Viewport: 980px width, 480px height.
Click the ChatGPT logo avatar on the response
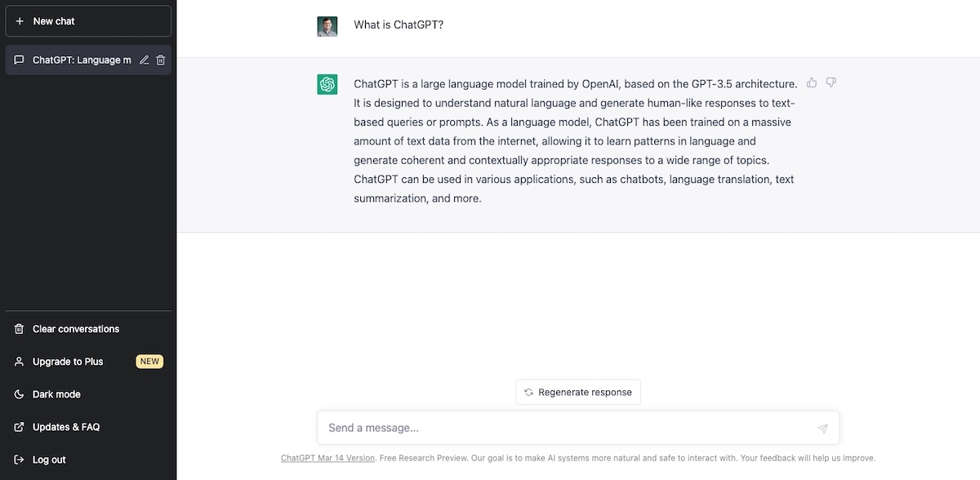click(327, 84)
